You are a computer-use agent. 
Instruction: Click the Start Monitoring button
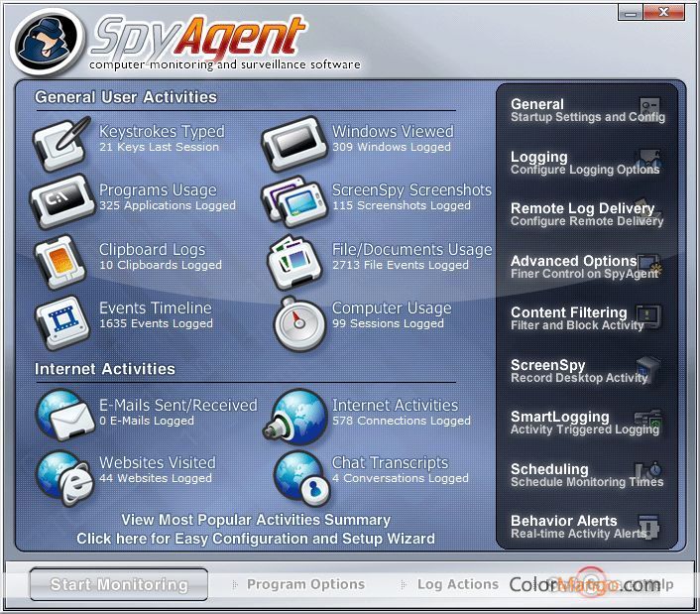(x=119, y=584)
